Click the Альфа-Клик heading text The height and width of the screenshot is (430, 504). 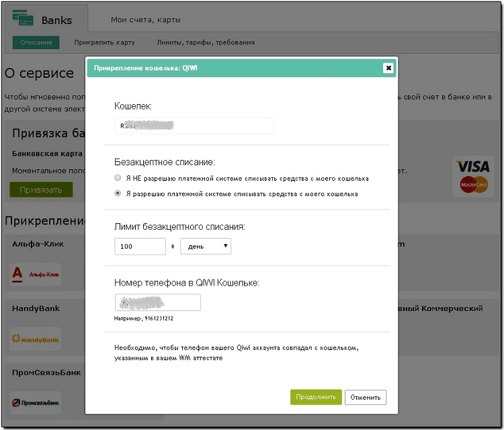(38, 244)
